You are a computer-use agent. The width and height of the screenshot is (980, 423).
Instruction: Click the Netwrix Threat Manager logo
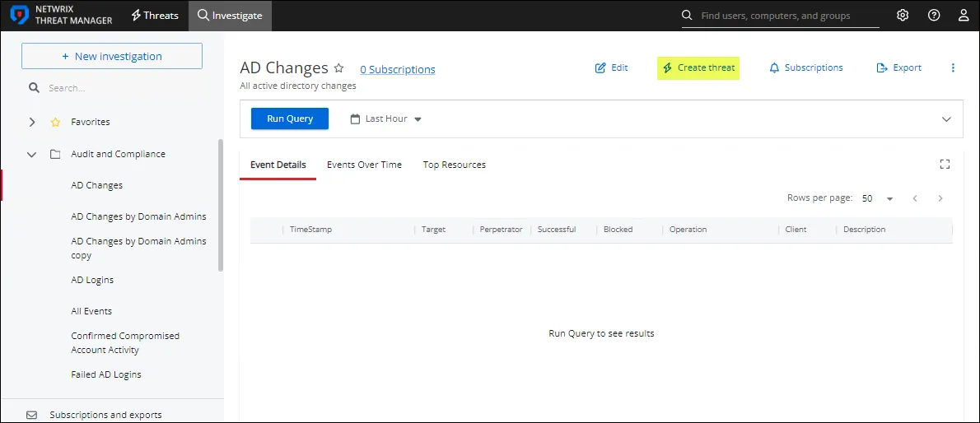(62, 16)
